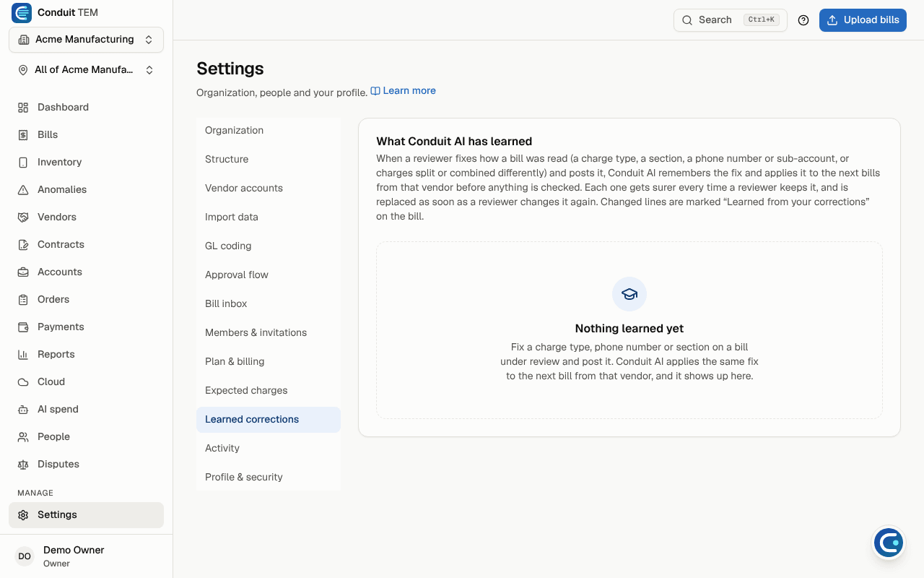Click the Upload bills button
Screen dimensions: 924x578
863,20
